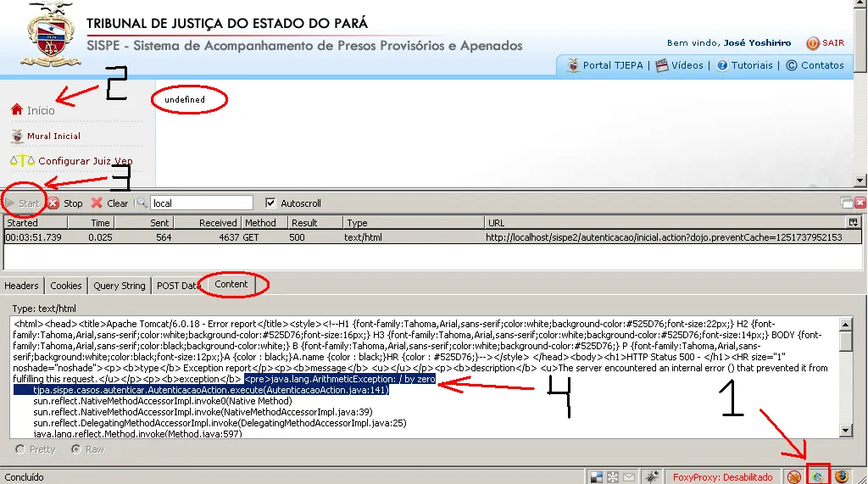
Task: Sort requests by the Sent column
Action: pyautogui.click(x=144, y=223)
